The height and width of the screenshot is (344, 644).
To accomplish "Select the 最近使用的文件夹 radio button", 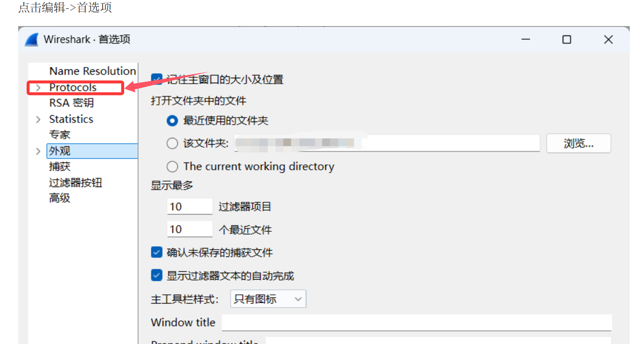I will click(x=172, y=120).
